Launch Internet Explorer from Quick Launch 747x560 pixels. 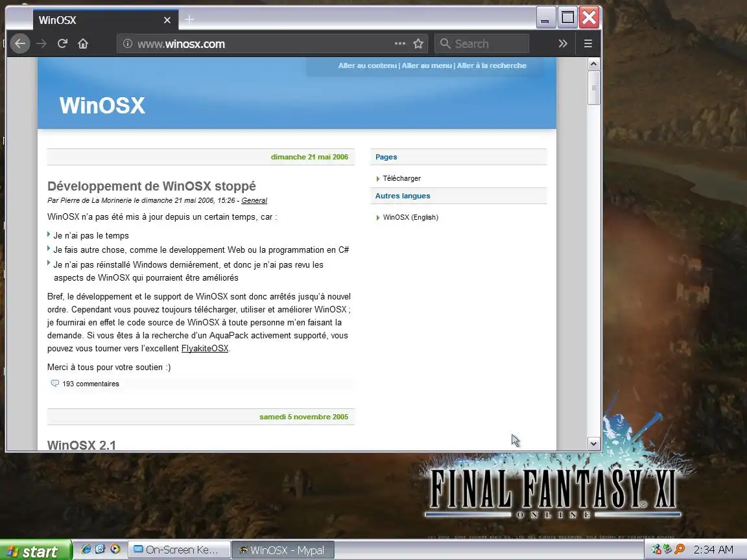(86, 549)
